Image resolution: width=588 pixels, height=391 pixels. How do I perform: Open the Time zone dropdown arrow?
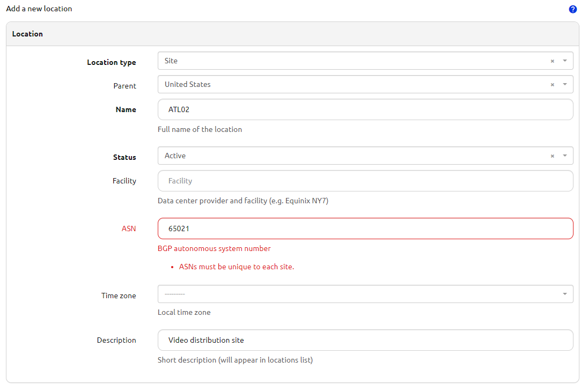(564, 294)
